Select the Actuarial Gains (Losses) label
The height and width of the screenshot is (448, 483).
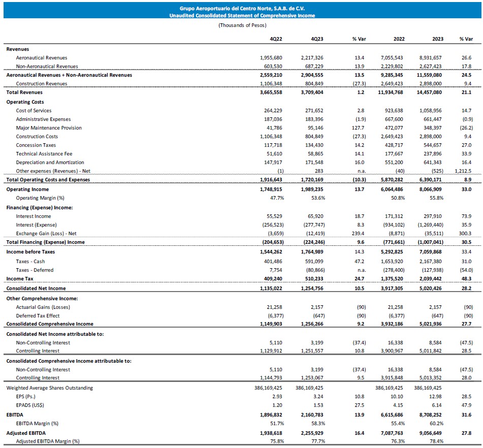[43, 307]
